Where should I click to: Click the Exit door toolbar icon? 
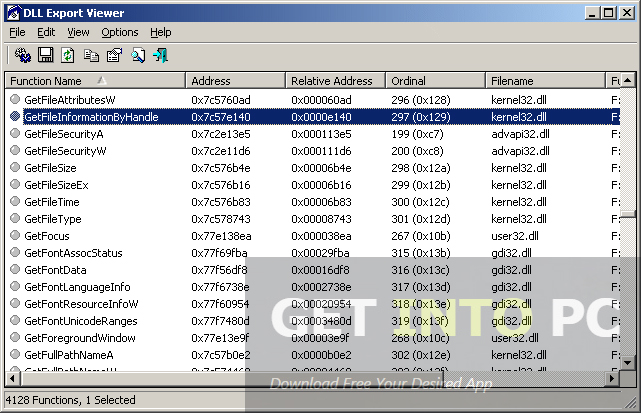[x=161, y=55]
